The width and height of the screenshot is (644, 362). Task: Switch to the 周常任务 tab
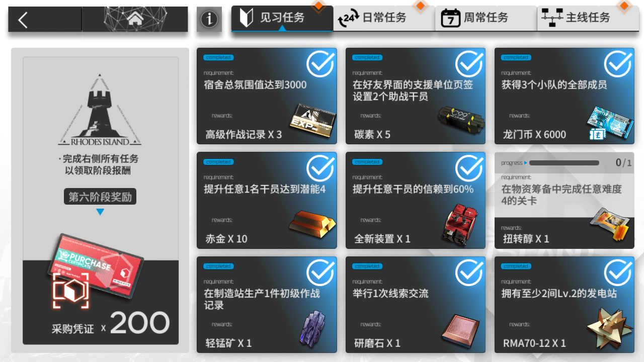(x=486, y=19)
